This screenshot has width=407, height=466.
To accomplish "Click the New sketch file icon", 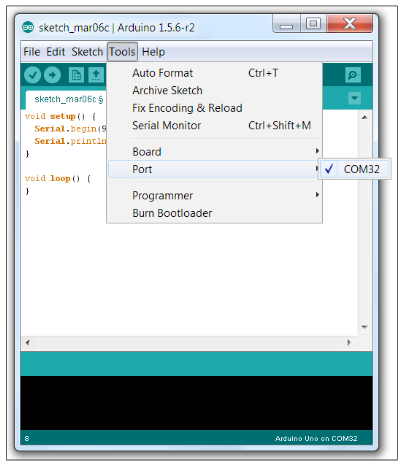I will [76, 75].
